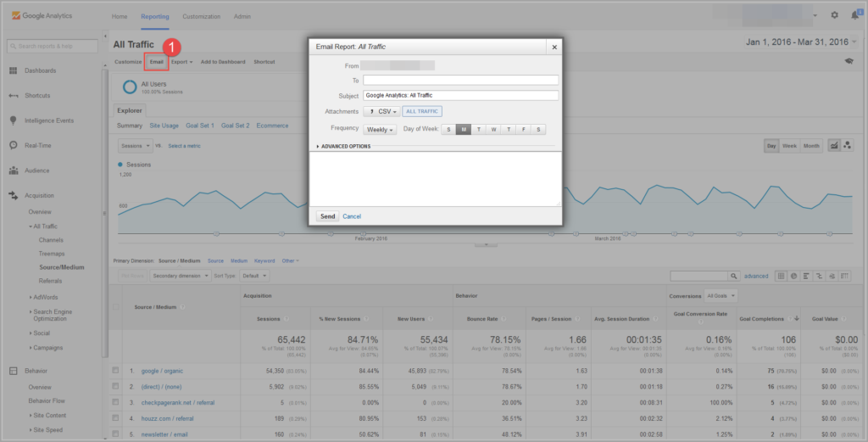The image size is (868, 442).
Task: Switch to data table grid view
Action: pyautogui.click(x=781, y=276)
